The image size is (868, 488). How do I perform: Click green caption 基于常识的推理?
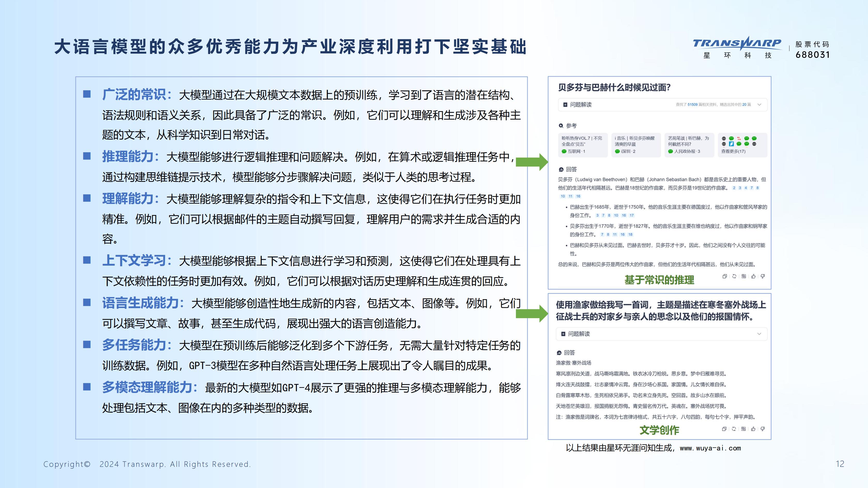click(659, 280)
